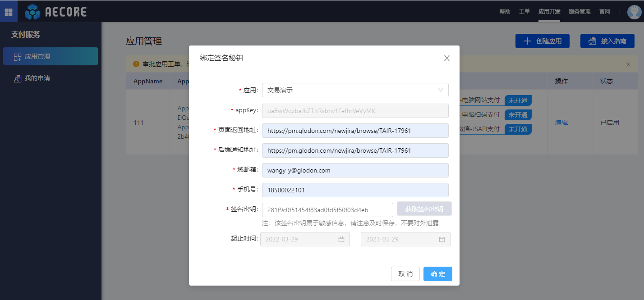The height and width of the screenshot is (300, 644).
Task: Click the 创建应用 button
Action: 542,41
